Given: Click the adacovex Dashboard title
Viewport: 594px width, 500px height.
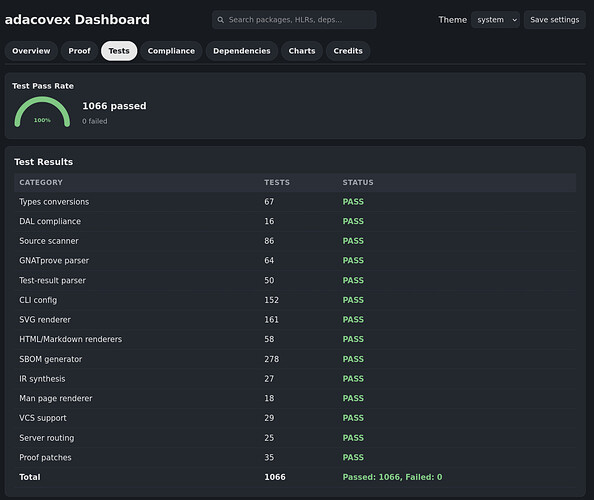Looking at the screenshot, I should [77, 20].
